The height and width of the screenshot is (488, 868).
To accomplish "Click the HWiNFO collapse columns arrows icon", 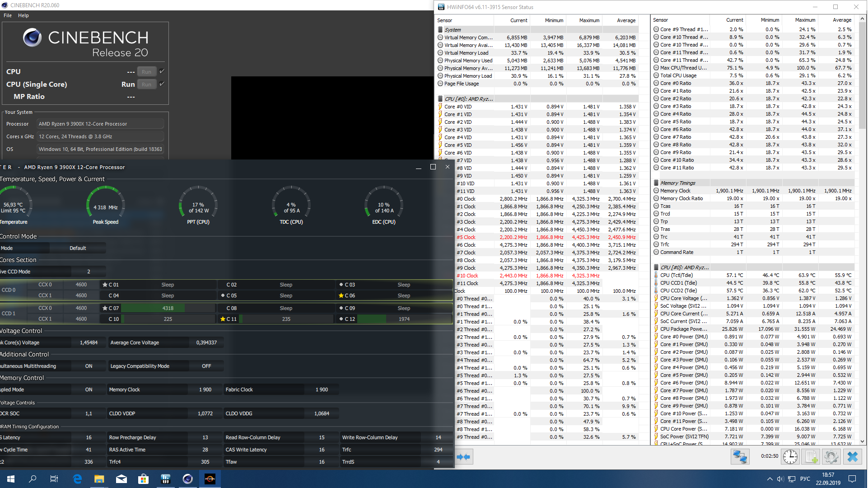I will pyautogui.click(x=463, y=457).
